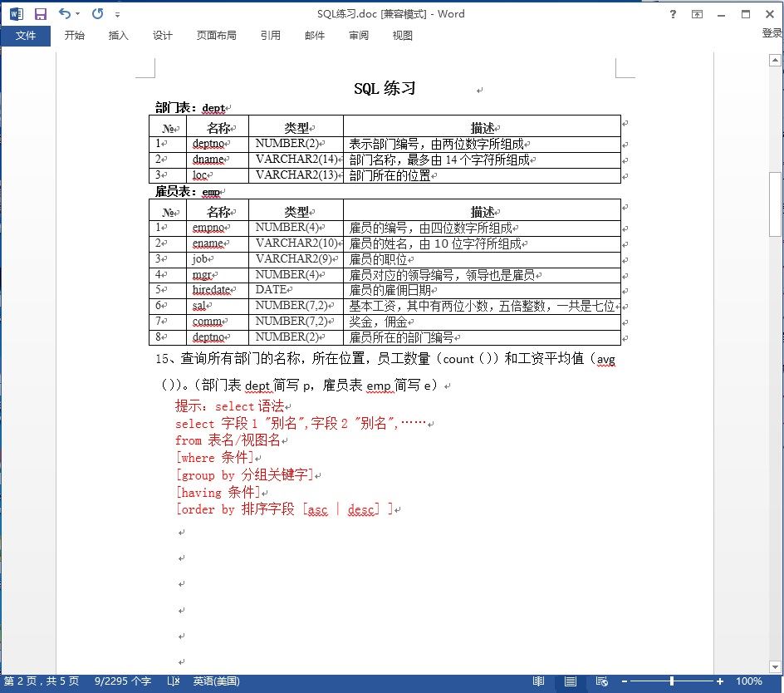Open zoom dialog via 100% label
Image resolution: width=784 pixels, height=693 pixels.
pos(748,681)
